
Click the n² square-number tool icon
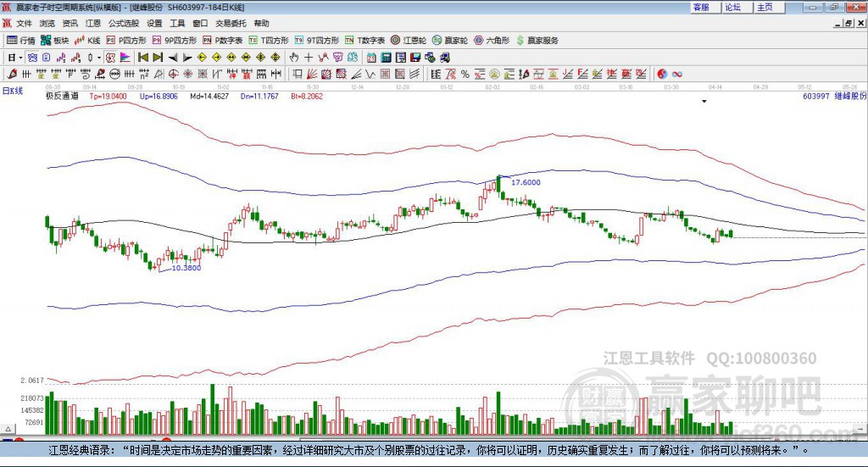(x=144, y=74)
